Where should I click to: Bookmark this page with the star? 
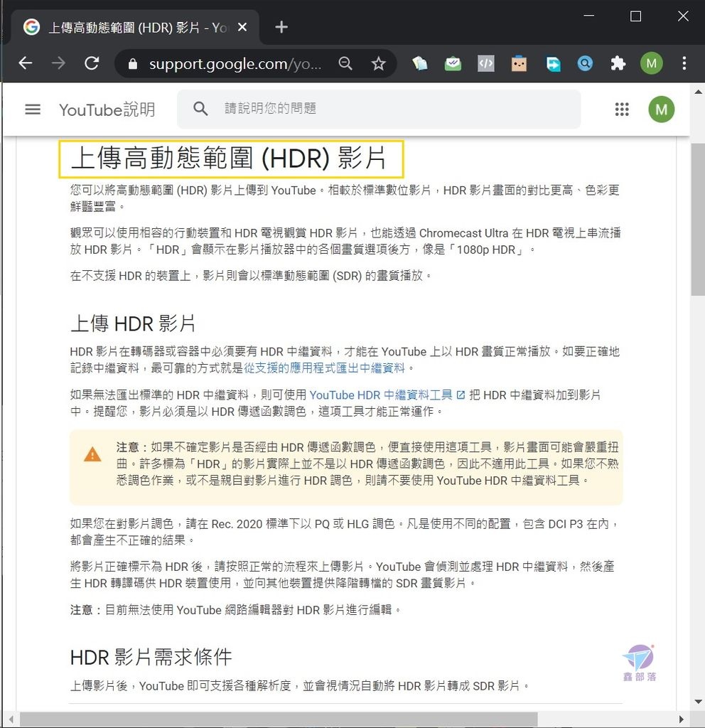pos(379,63)
